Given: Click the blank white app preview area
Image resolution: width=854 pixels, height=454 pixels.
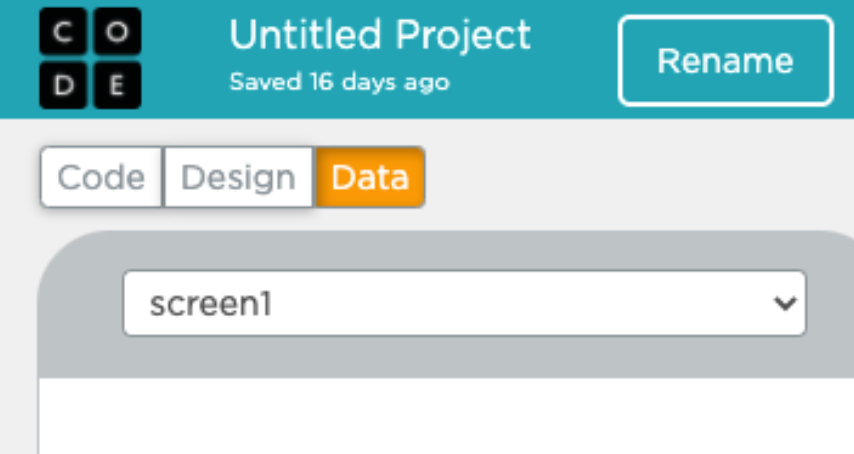Looking at the screenshot, I should pos(446,416).
